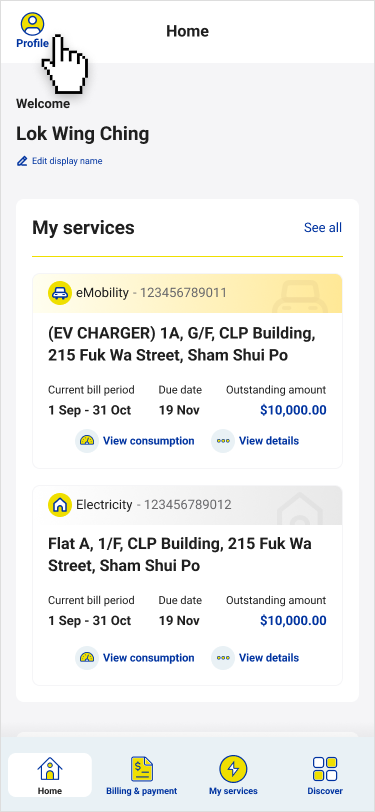Screen dimensions: 375x812
Task: View consumption for the EV charger account
Action: point(149,441)
